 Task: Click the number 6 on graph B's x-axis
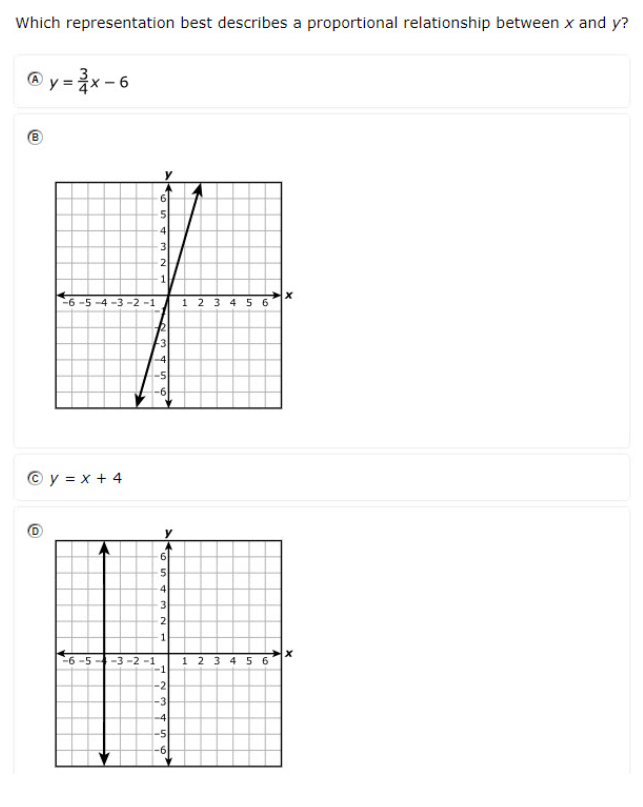(266, 302)
